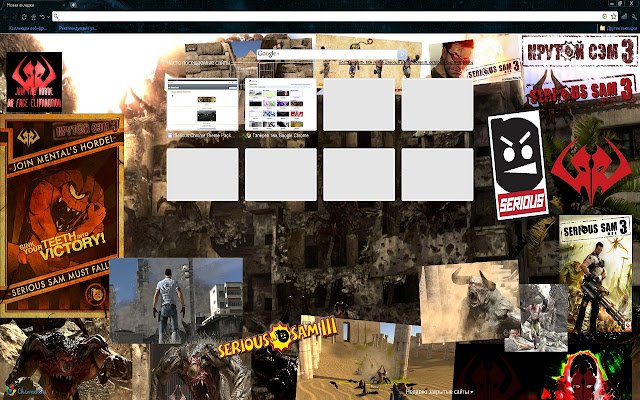
Task: Open a new tab with the plus button
Action: click(73, 5)
